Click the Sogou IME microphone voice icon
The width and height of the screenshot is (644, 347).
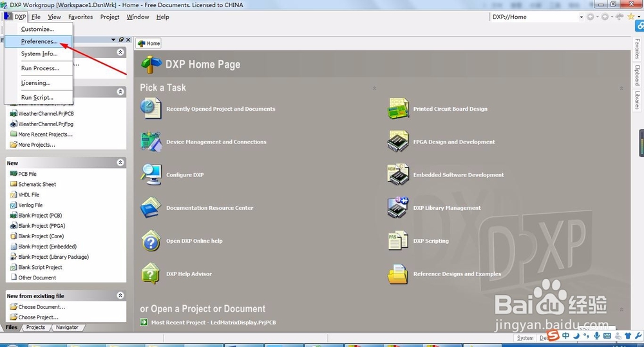pos(596,336)
